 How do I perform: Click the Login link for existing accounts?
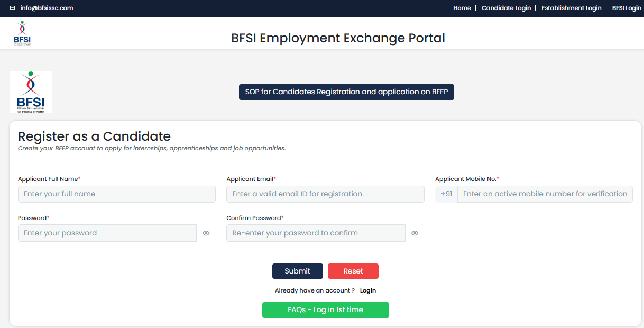pos(367,290)
